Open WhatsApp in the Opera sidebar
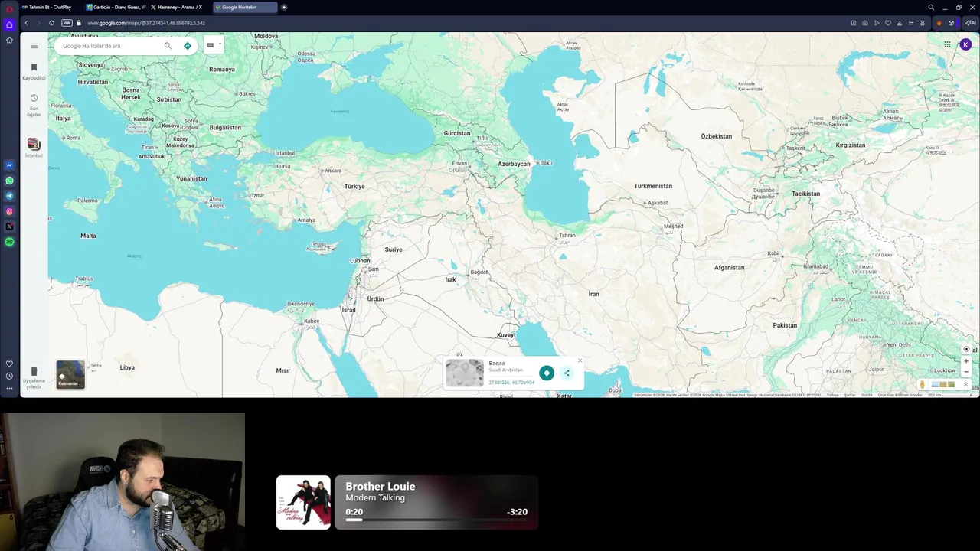Screen dimensions: 980x551 (9, 181)
